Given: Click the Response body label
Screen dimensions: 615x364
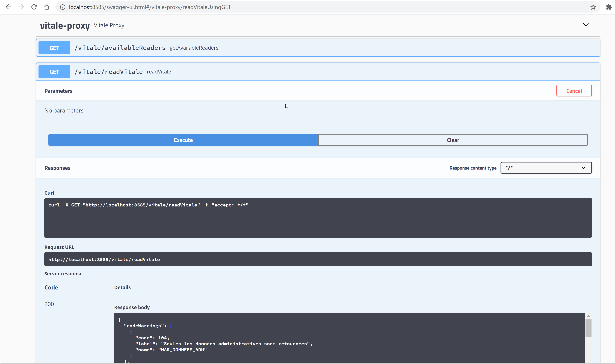Looking at the screenshot, I should tap(132, 307).
